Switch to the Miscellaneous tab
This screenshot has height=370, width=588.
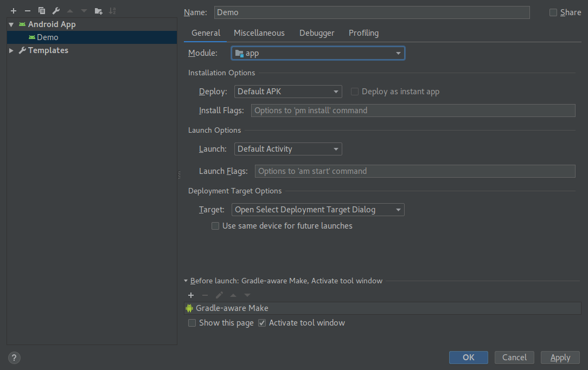(259, 33)
